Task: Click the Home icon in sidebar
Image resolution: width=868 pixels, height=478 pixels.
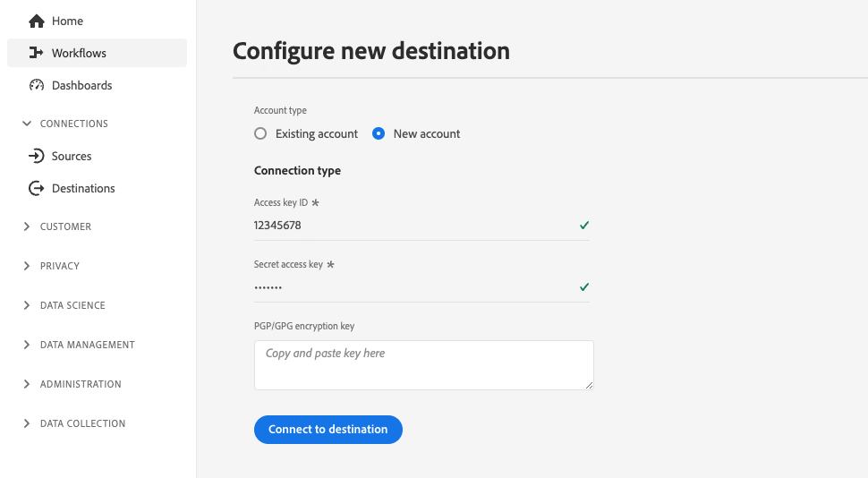Action: click(37, 21)
